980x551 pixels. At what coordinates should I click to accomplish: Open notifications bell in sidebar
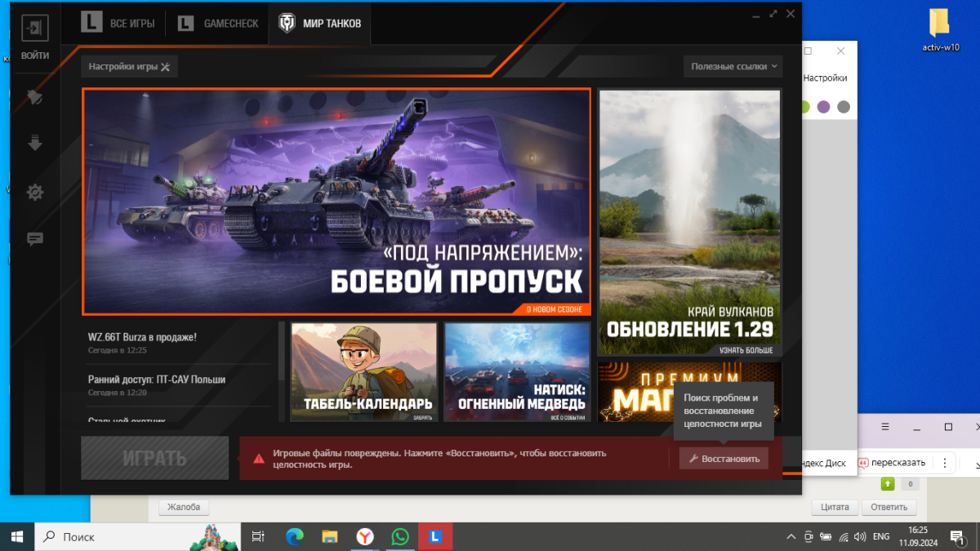(35, 97)
